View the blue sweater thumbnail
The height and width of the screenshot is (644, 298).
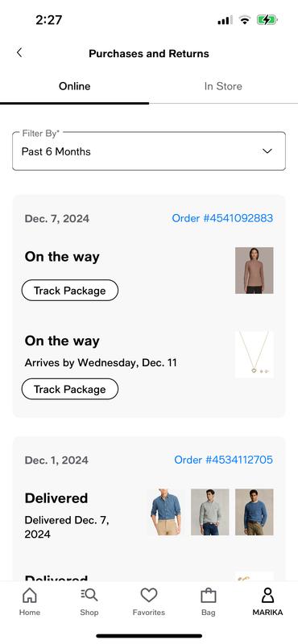point(254,512)
